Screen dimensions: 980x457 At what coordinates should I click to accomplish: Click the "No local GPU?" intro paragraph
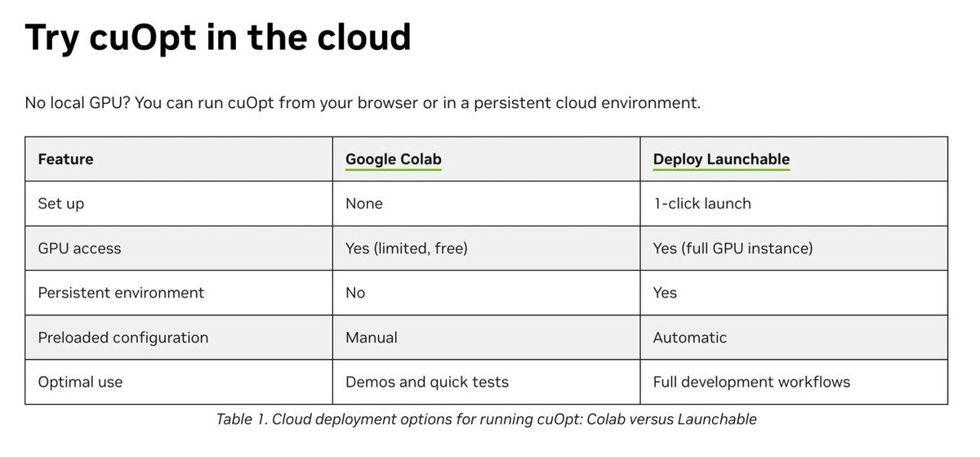[x=363, y=103]
